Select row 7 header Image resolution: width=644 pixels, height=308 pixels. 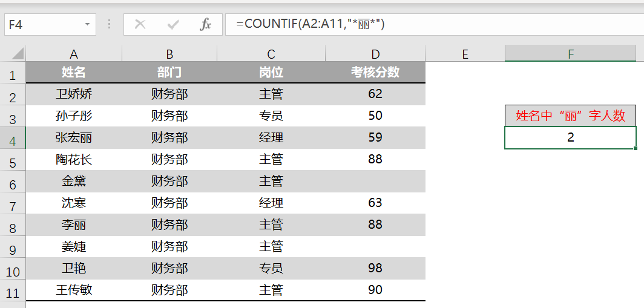point(13,204)
